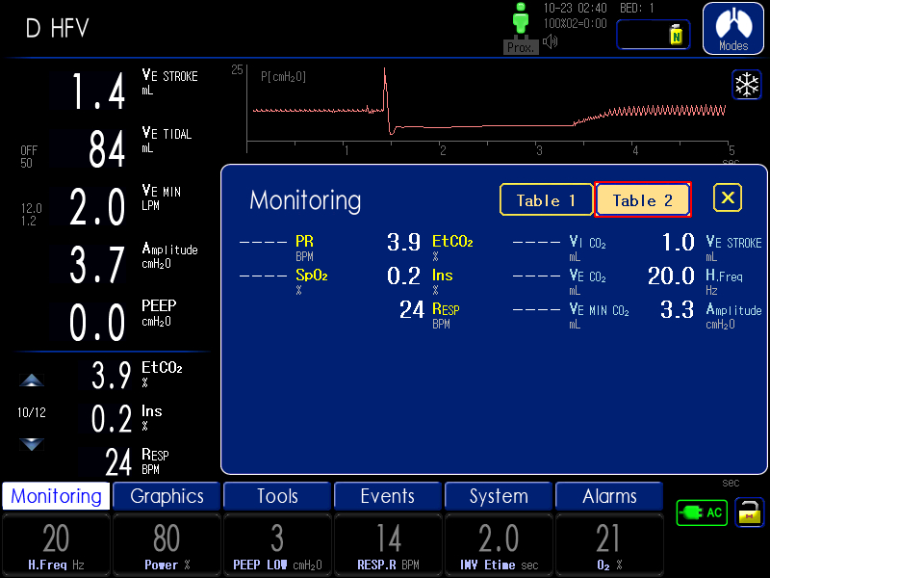The width and height of the screenshot is (924, 578).
Task: Click the green patient Prox. icon
Action: (x=521, y=26)
